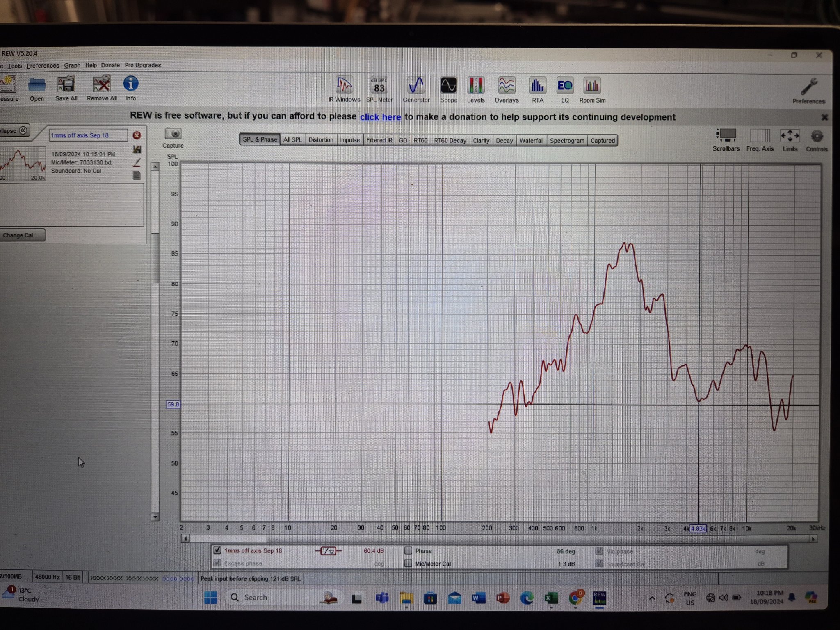Open Windows Start menu
Viewport: 840px width, 630px height.
pos(211,598)
